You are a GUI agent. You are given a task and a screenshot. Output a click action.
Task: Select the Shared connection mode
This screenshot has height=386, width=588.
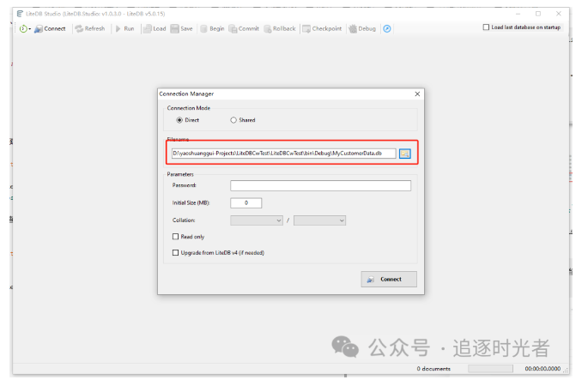coord(233,120)
